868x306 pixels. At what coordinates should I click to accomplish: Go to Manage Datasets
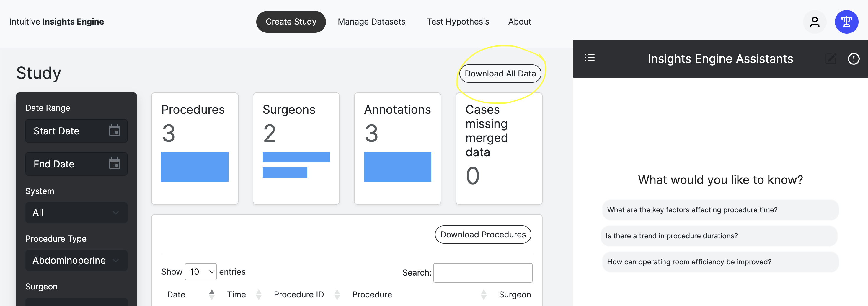coord(371,22)
